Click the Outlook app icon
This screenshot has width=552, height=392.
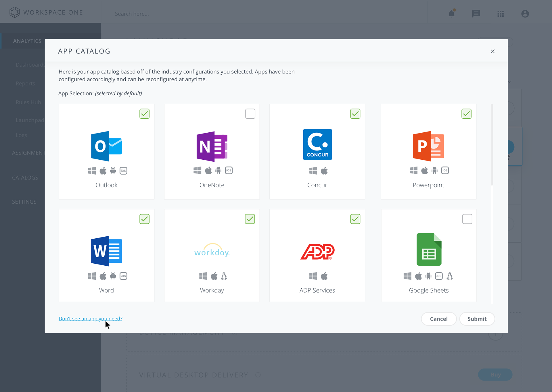(106, 146)
